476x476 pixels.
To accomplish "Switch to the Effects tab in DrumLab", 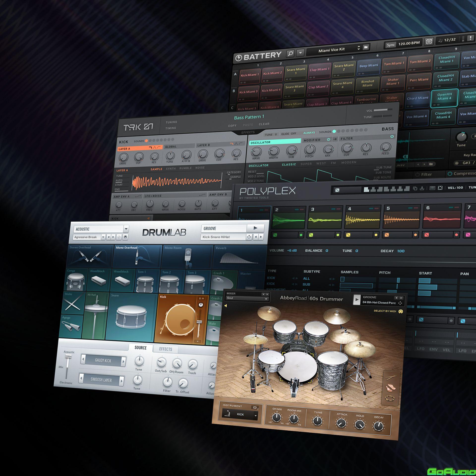I will pyautogui.click(x=166, y=349).
